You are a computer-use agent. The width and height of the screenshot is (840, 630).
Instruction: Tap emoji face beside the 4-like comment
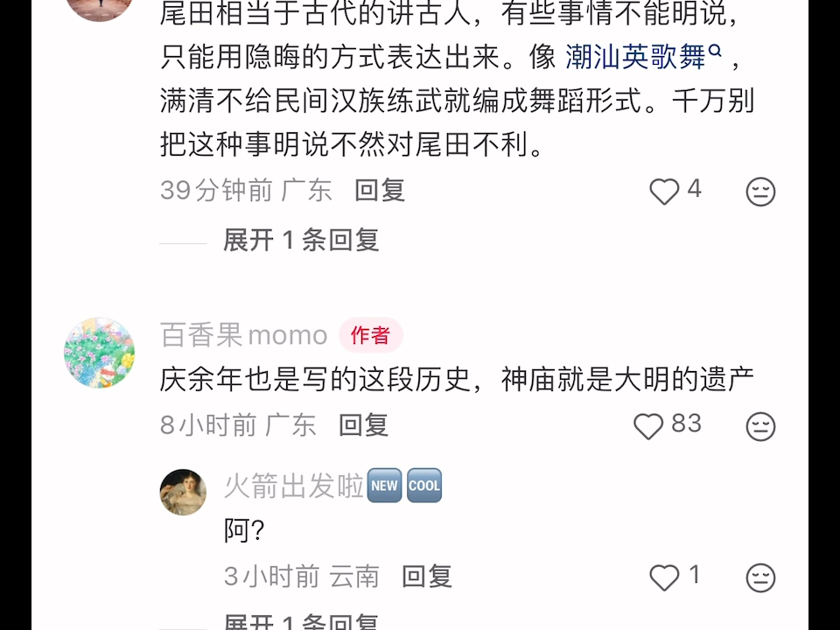tap(760, 192)
